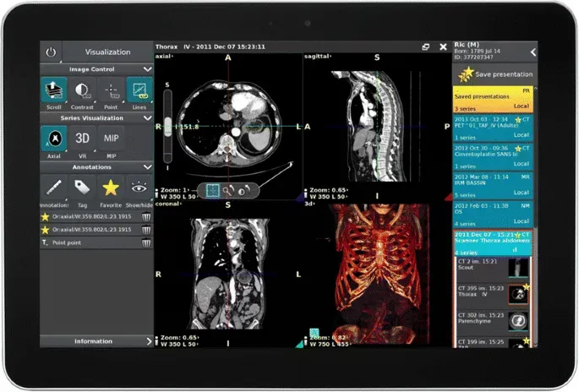Screen dimensions: 579x392
Task: Select the Scroll image control tool
Action: coord(54,90)
